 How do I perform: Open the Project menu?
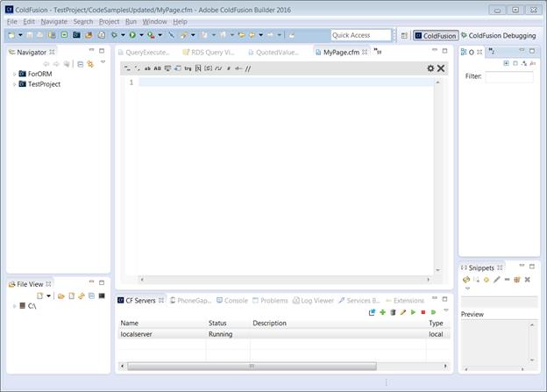(110, 22)
